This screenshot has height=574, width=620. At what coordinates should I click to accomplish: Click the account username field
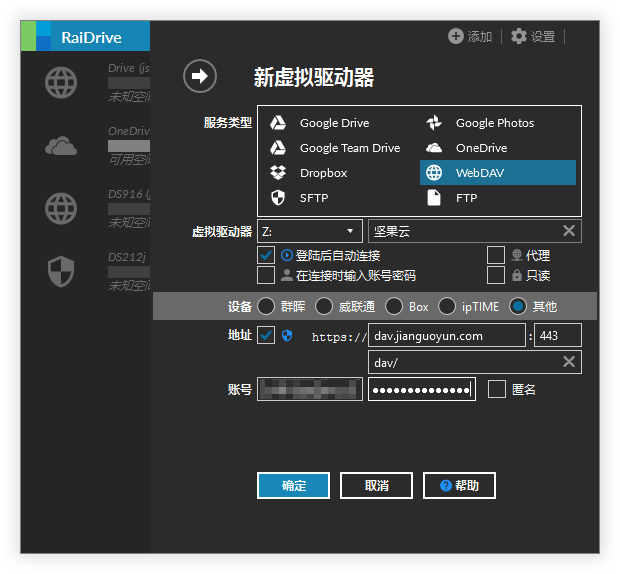[310, 389]
